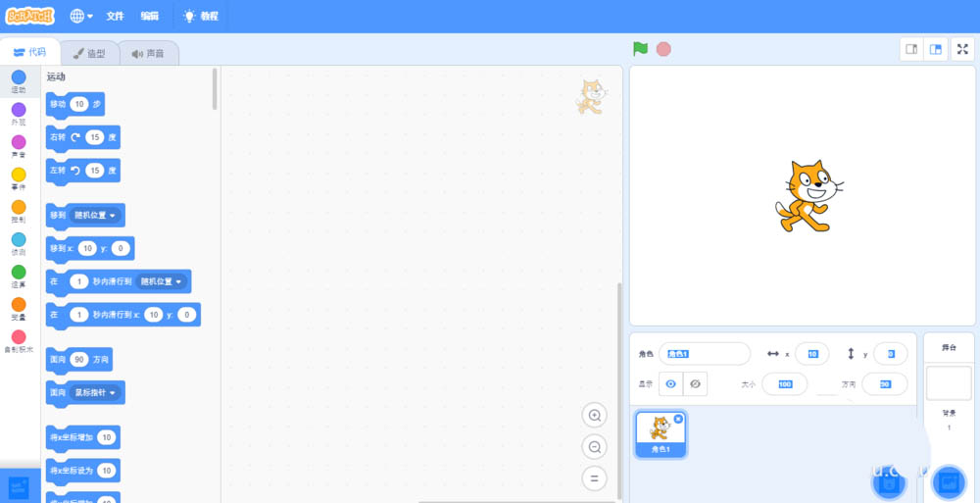Enter full screen stage mode
The height and width of the screenshot is (503, 980).
click(x=962, y=49)
